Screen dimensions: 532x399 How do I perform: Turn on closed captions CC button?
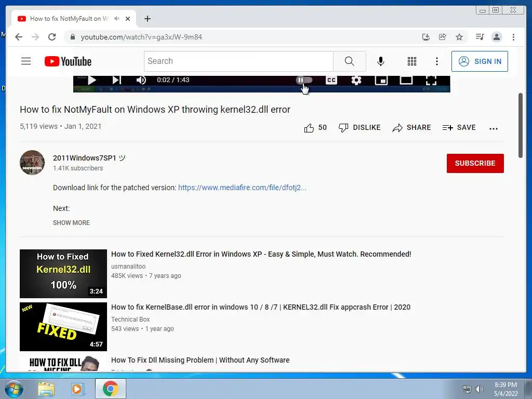click(x=331, y=80)
